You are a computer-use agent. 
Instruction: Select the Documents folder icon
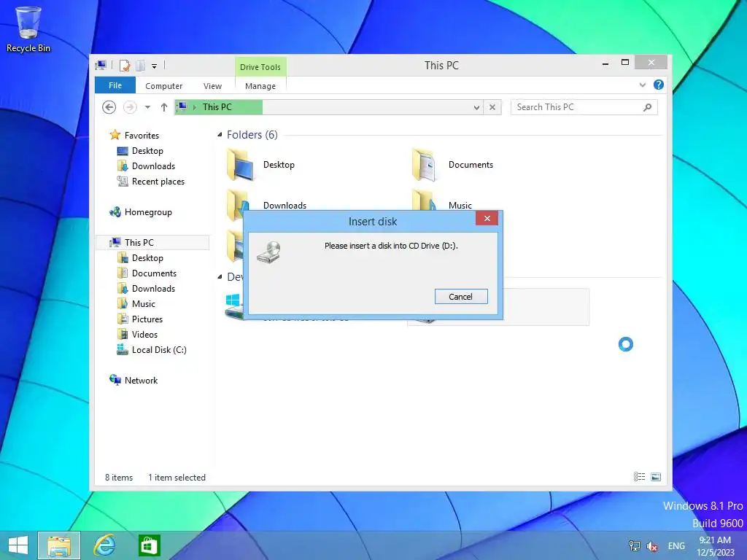click(x=425, y=165)
